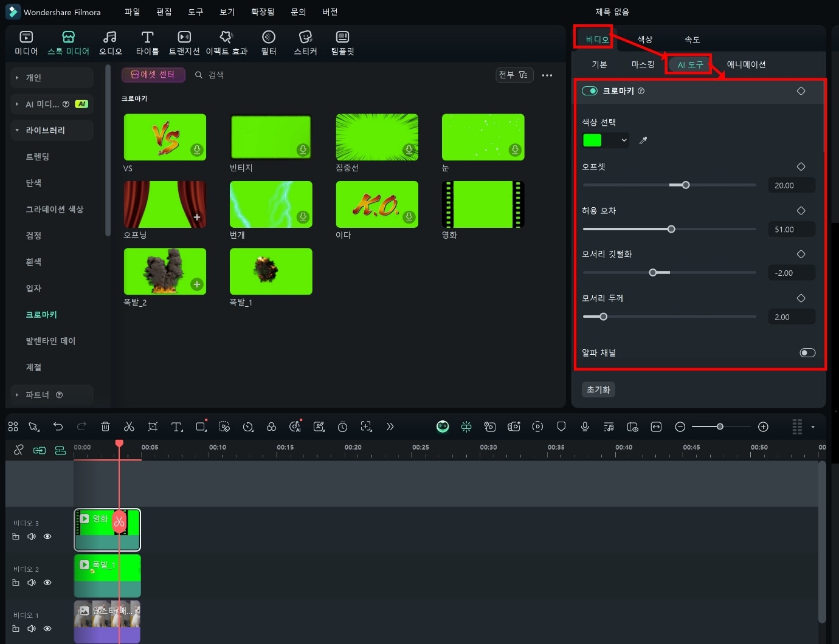Viewport: 839px width, 644px height.
Task: Hide the 비디오 3 track with eye icon
Action: [47, 536]
